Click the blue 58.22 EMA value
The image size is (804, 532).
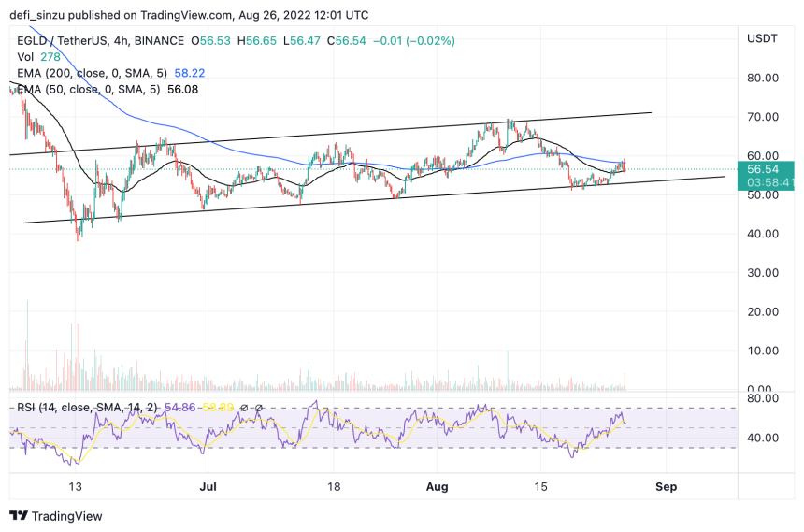click(190, 73)
